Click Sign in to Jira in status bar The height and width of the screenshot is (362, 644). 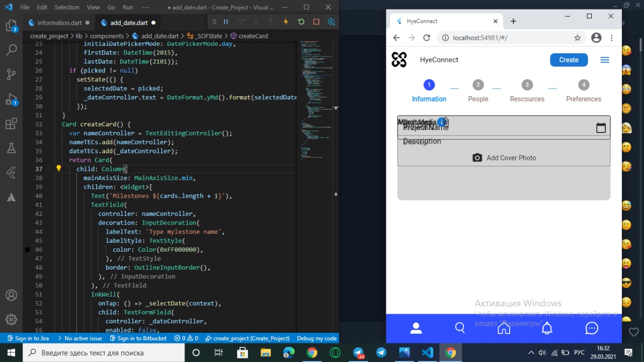pyautogui.click(x=28, y=338)
